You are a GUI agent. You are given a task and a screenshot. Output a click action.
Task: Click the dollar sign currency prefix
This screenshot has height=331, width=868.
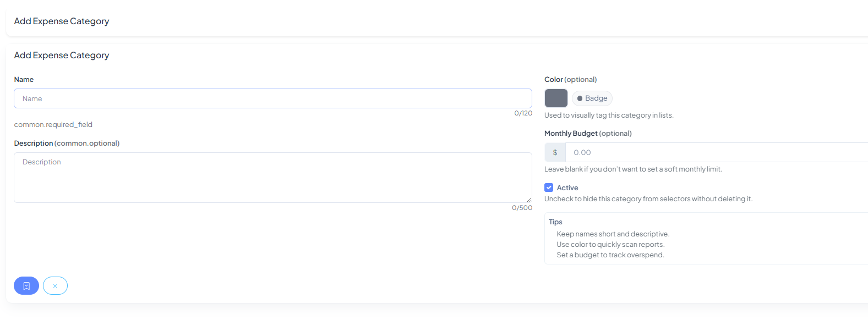coord(555,153)
